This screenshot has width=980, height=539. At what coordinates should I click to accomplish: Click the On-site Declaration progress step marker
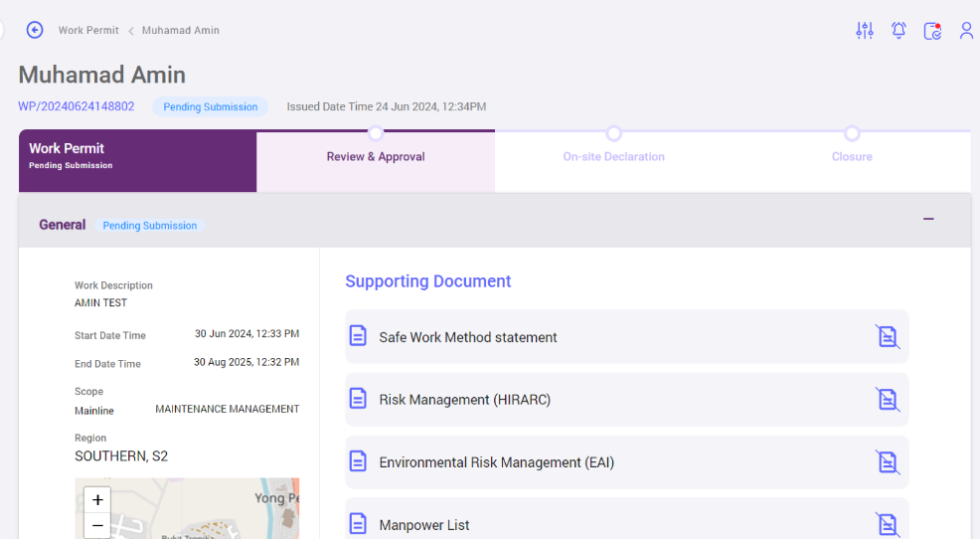(x=614, y=133)
